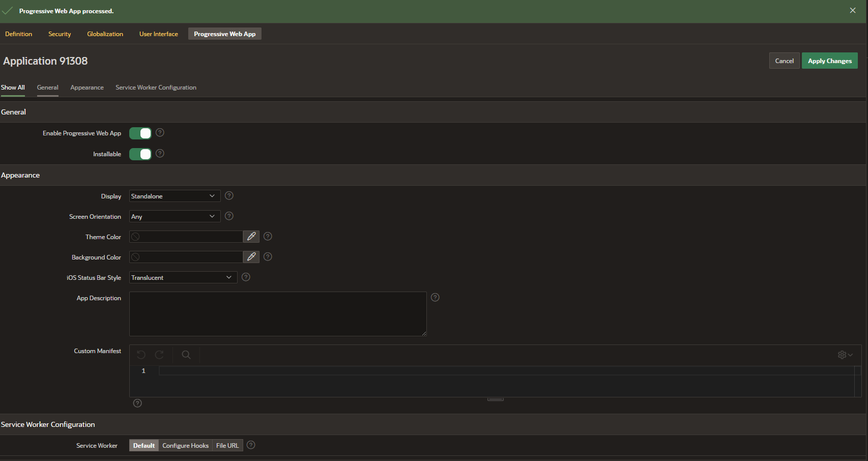This screenshot has width=868, height=461.
Task: Open iOS Status Bar Style dropdown
Action: click(183, 277)
